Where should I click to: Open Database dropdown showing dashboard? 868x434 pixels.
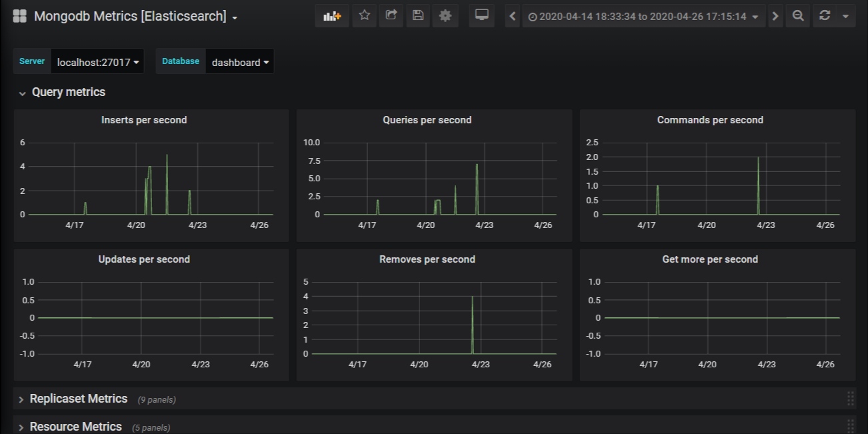click(240, 62)
